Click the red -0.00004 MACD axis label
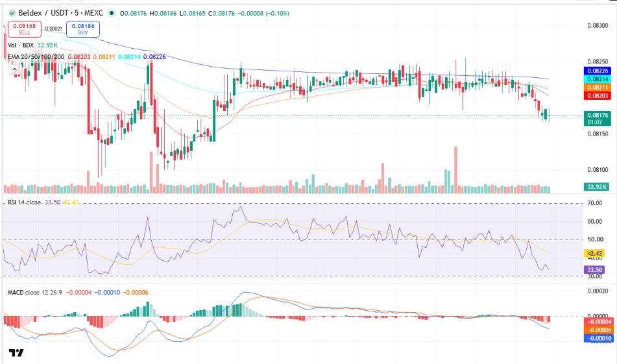 tap(598, 321)
